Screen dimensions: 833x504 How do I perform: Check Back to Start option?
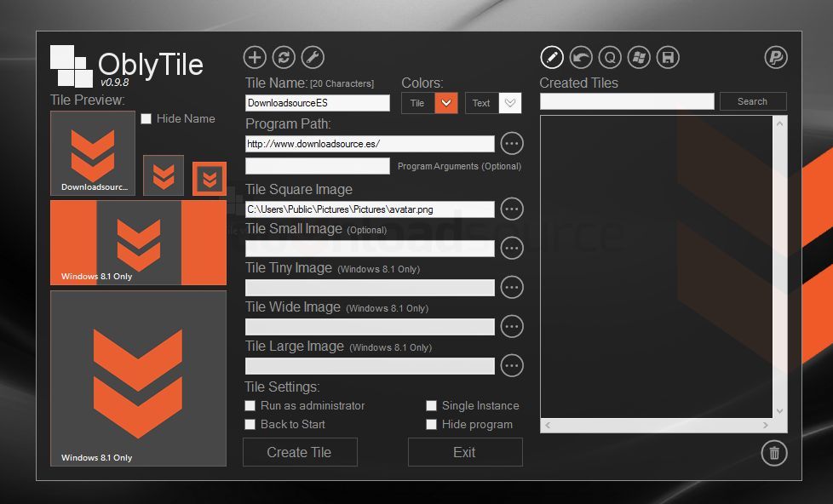coord(250,424)
